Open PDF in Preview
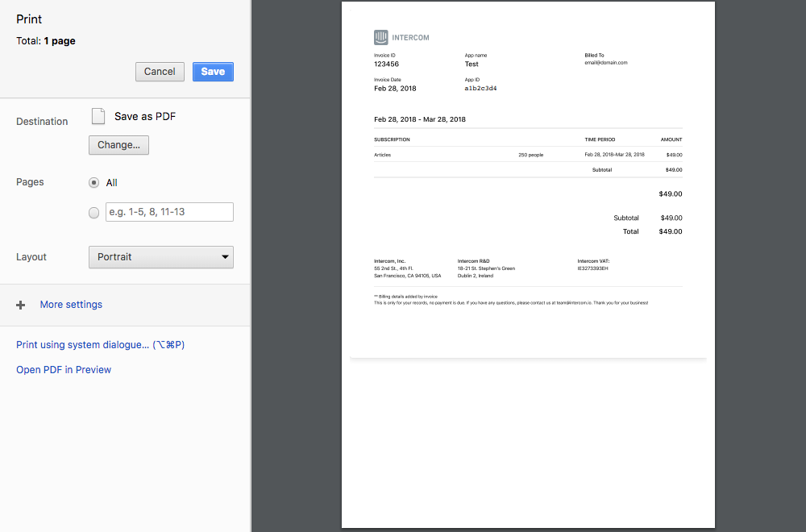The width and height of the screenshot is (806, 532). click(63, 369)
